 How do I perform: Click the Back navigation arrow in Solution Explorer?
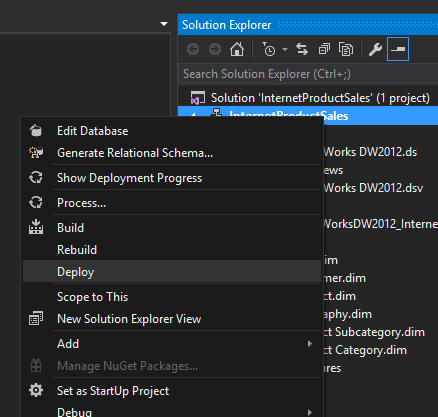193,49
